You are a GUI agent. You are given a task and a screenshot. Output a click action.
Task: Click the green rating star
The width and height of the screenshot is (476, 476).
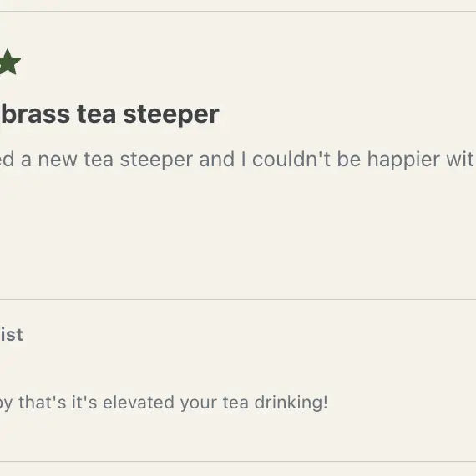pos(9,63)
